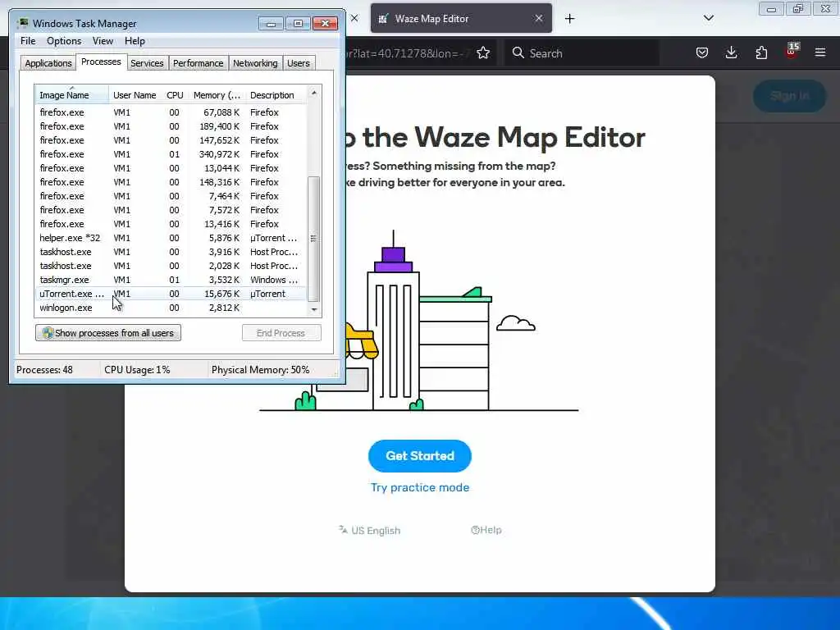840x630 pixels.
Task: Open the Firefox downloads arrow icon
Action: (x=731, y=52)
